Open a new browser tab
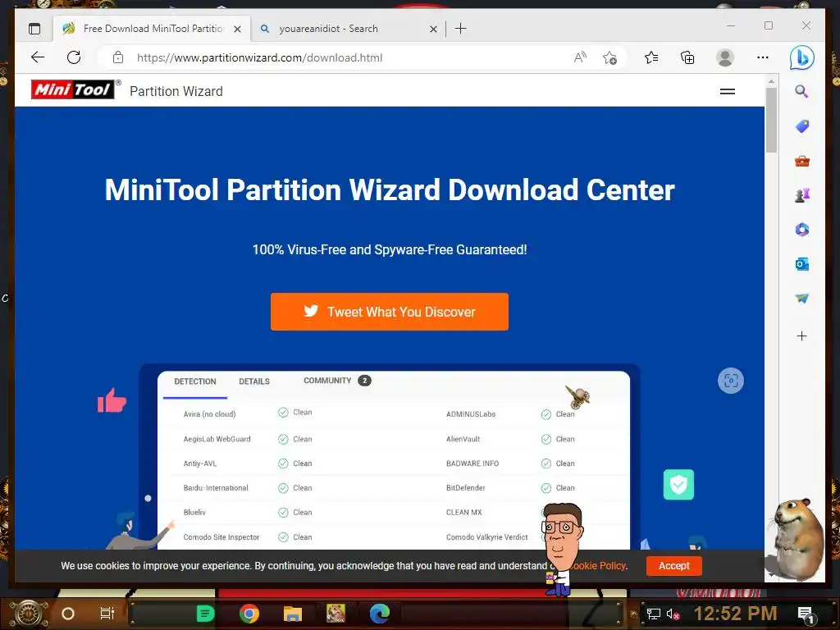 (x=461, y=29)
